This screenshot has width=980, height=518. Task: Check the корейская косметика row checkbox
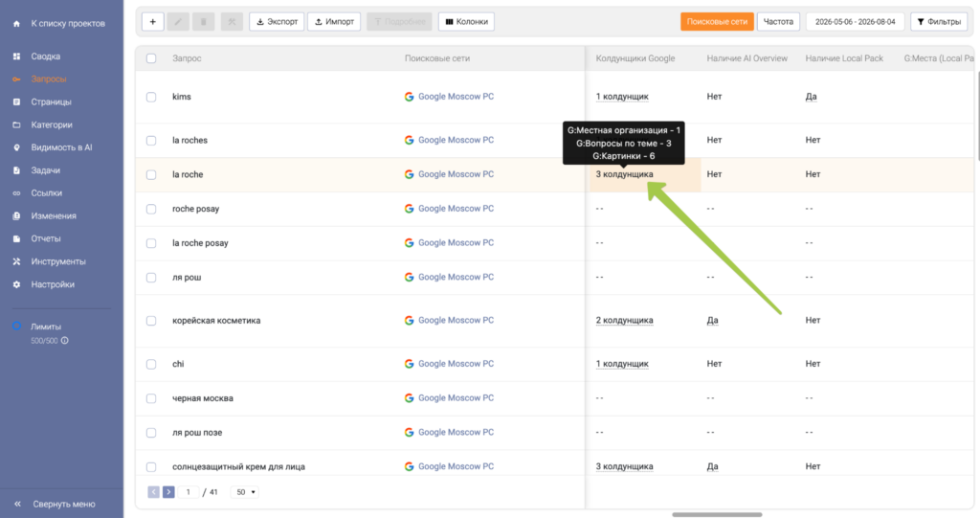click(x=151, y=321)
